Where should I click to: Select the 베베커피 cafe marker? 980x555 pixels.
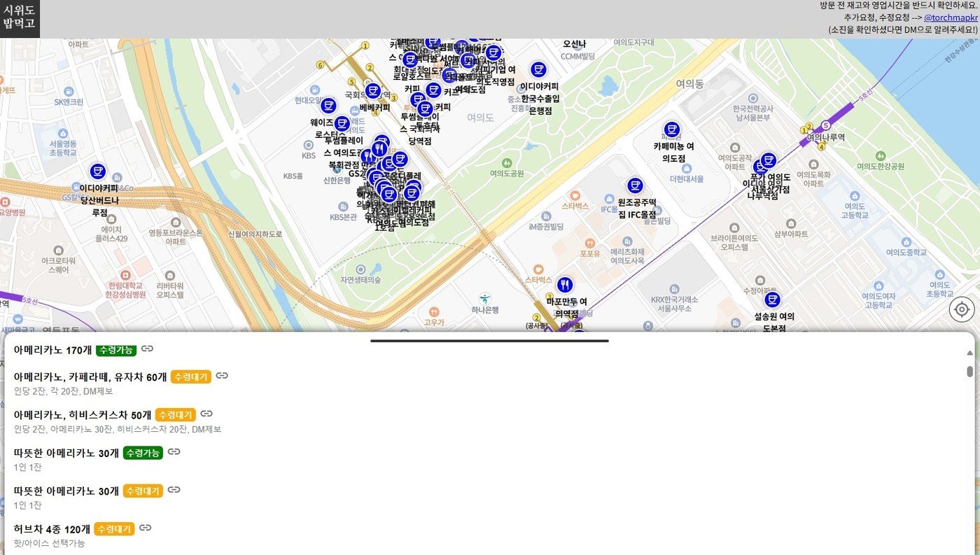click(x=373, y=91)
